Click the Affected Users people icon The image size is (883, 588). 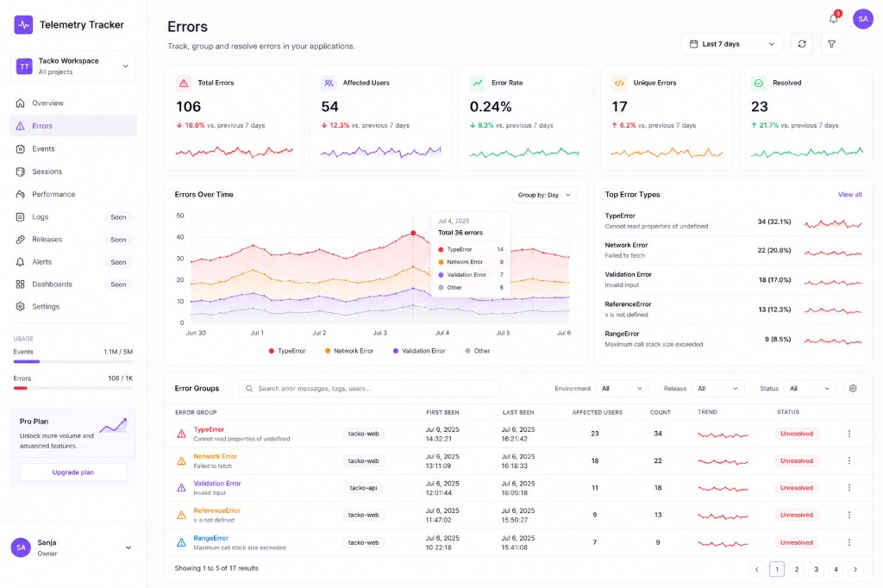point(329,83)
